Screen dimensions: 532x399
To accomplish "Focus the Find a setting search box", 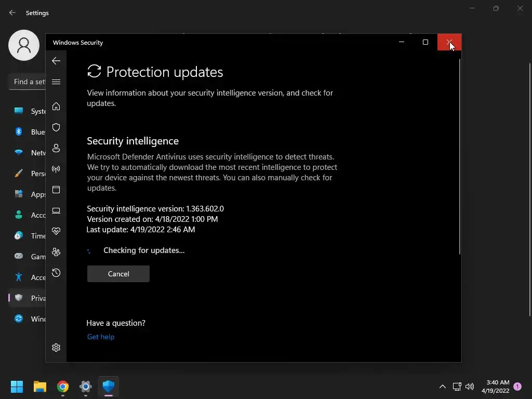I will tap(27, 82).
